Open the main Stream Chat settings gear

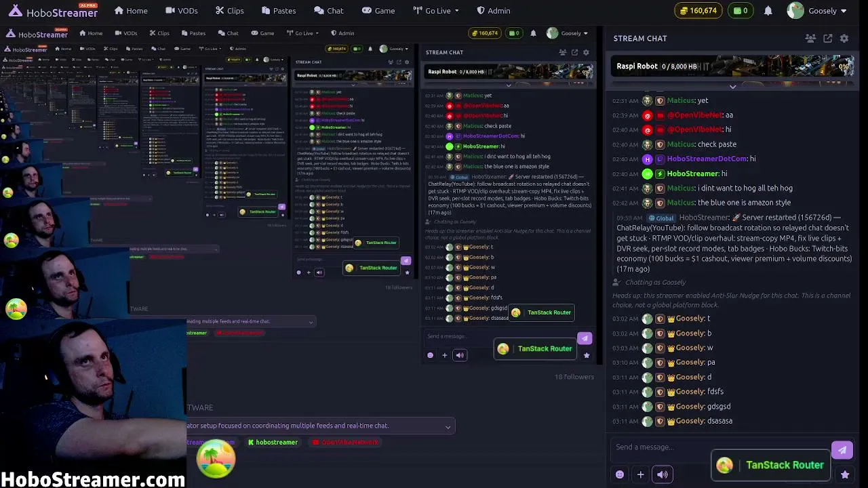[844, 39]
